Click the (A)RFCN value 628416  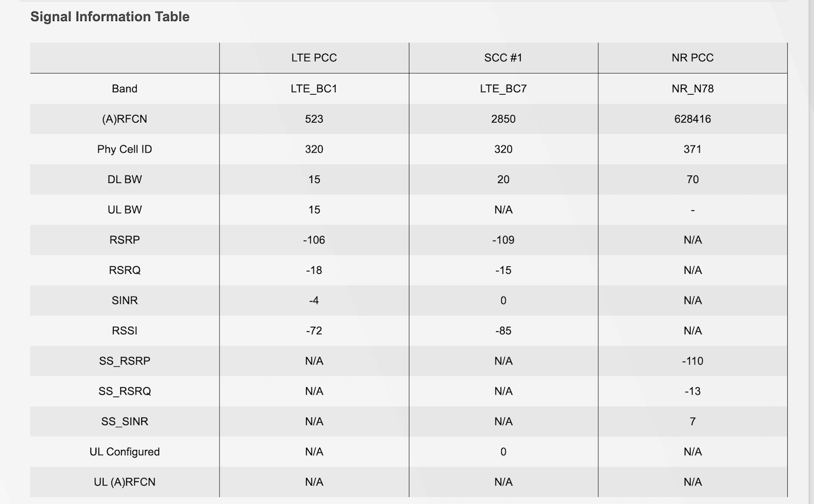pyautogui.click(x=693, y=119)
